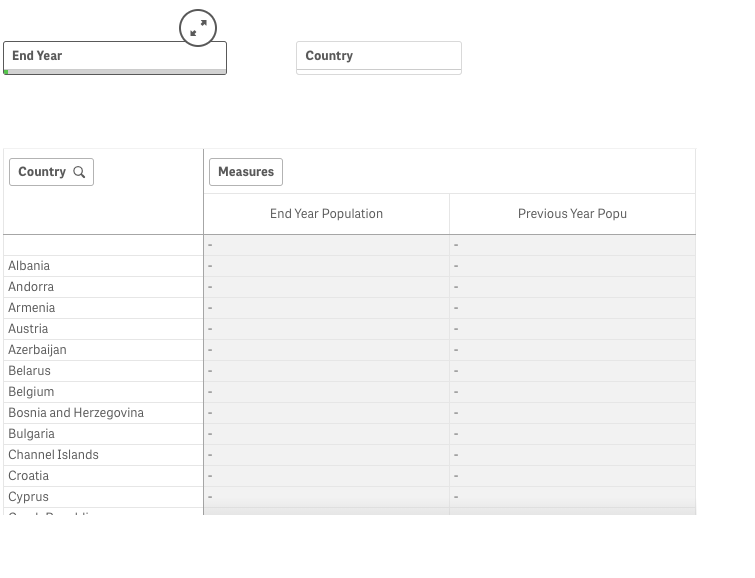This screenshot has height=578, width=755.
Task: Choose Bosnia and Herzegovina row
Action: 76,413
